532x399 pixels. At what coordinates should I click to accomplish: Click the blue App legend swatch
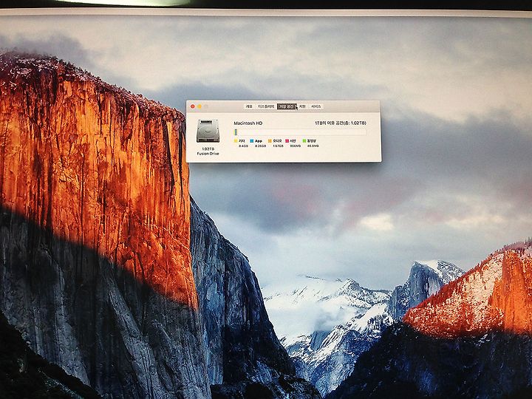[x=252, y=141]
